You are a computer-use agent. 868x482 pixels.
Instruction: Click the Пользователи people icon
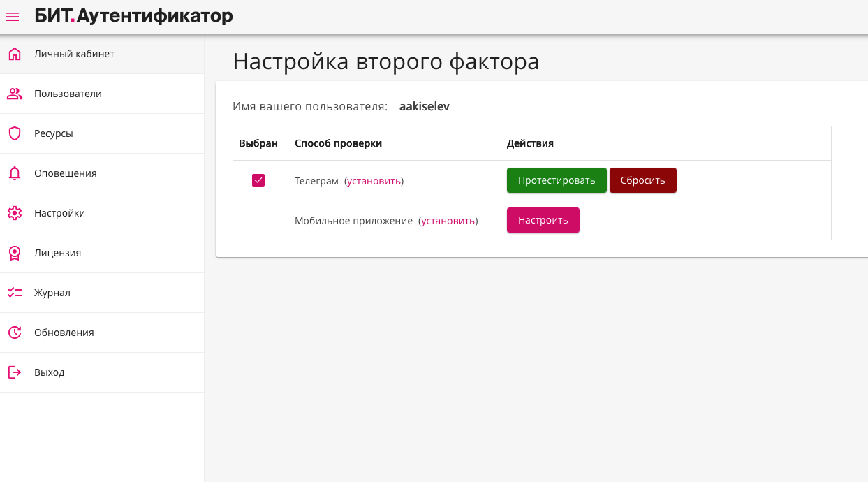pyautogui.click(x=15, y=94)
